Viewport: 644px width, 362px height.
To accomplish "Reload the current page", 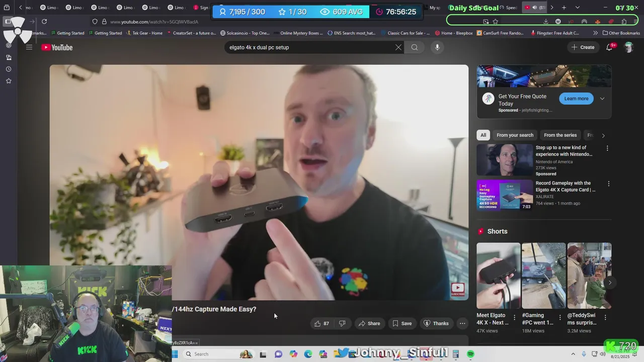I will [44, 22].
